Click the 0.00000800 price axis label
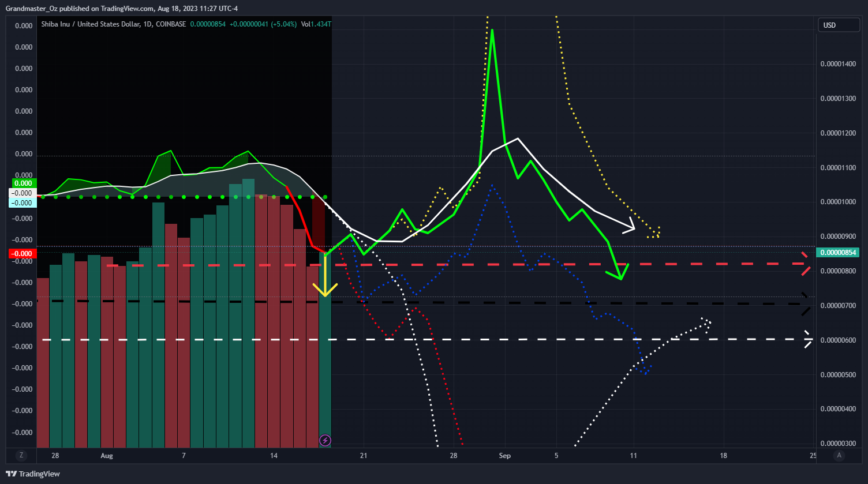 click(838, 271)
